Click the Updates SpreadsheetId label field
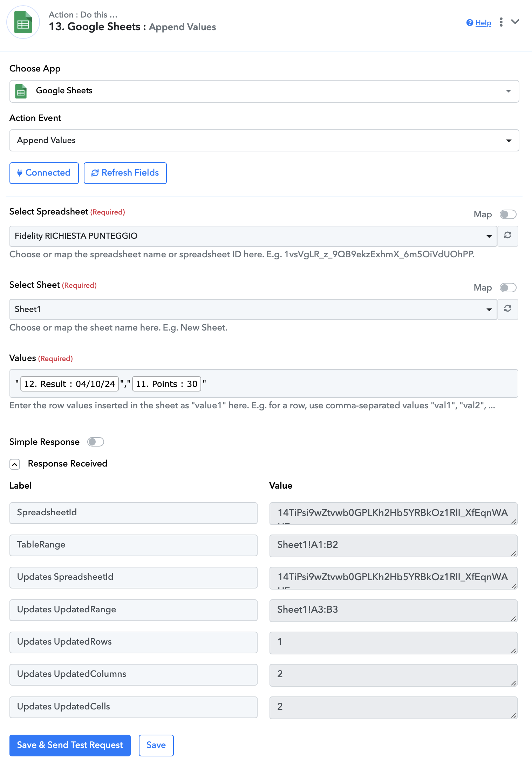 coord(133,577)
